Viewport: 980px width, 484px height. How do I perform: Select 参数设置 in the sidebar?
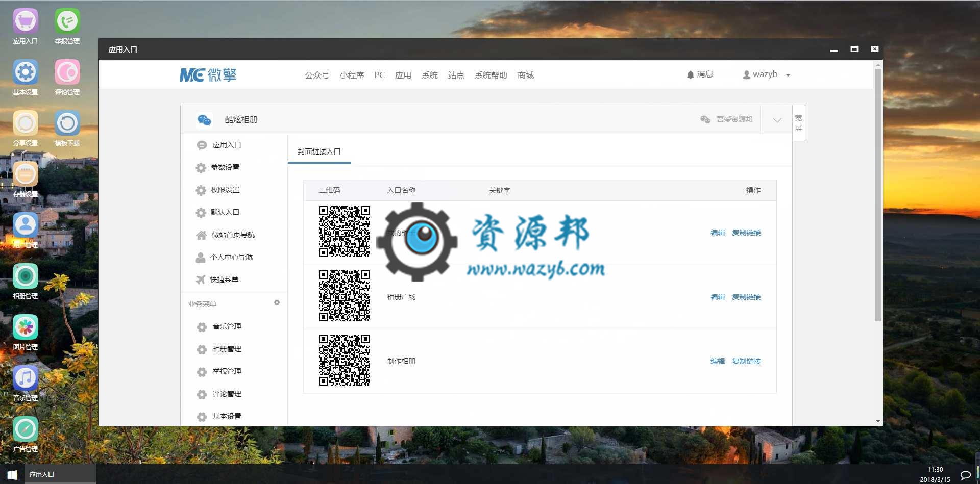pyautogui.click(x=225, y=167)
